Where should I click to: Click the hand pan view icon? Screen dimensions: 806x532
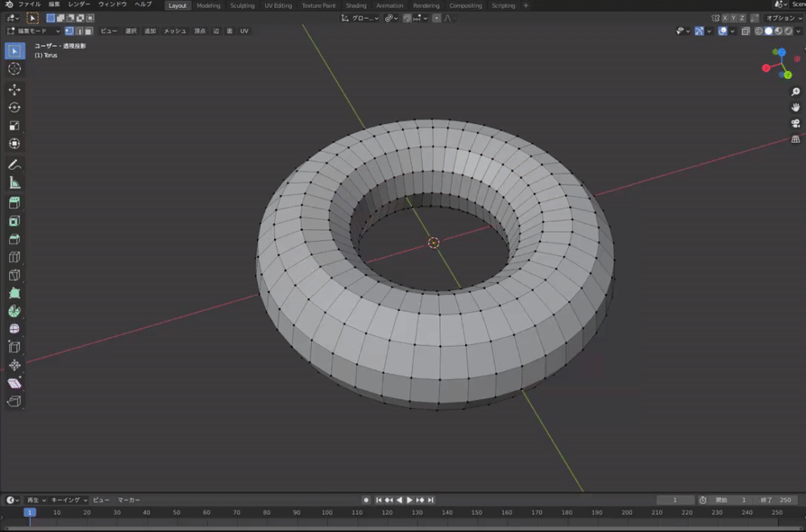[796, 107]
